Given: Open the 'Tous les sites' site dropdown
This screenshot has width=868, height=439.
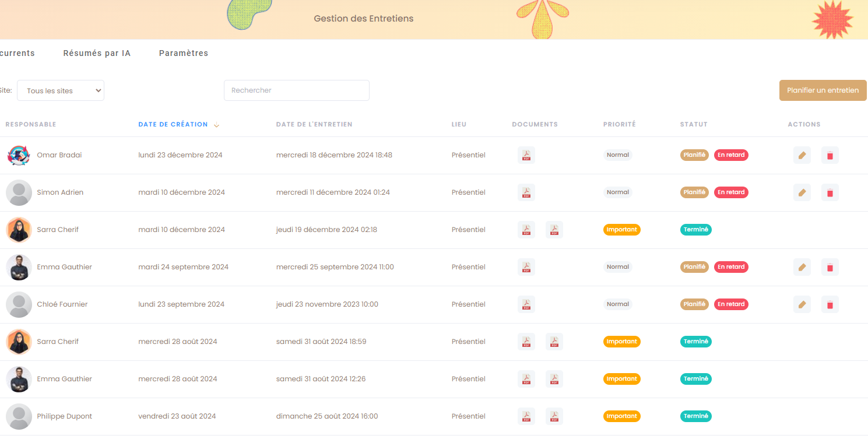Looking at the screenshot, I should click(x=61, y=90).
